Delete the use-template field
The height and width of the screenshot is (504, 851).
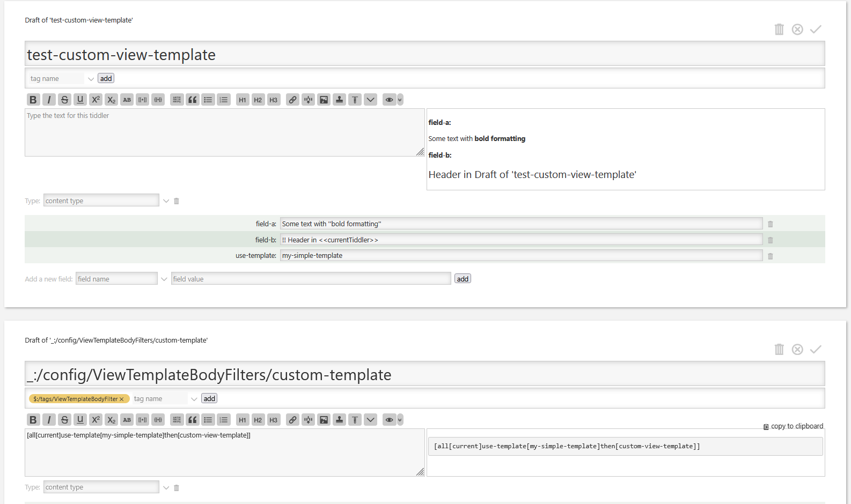(x=770, y=256)
